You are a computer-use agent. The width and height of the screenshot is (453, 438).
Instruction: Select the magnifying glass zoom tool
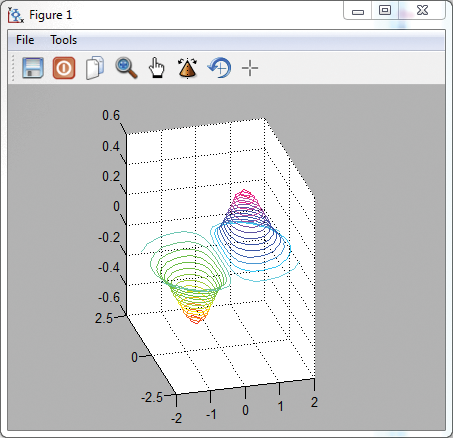click(126, 68)
